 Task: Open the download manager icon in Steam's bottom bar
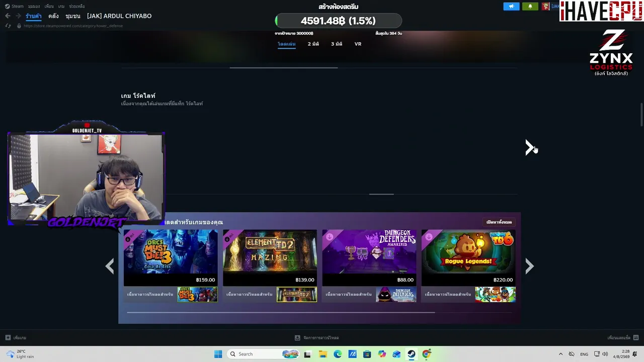297,338
